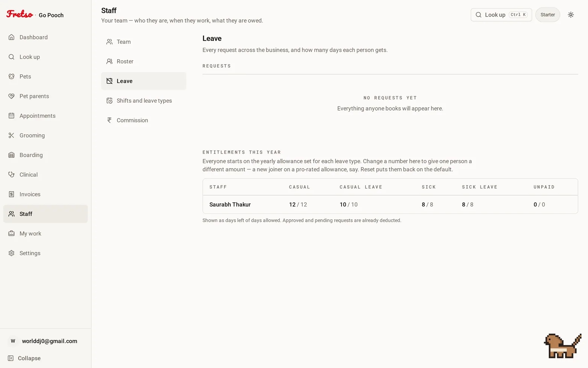Screen dimensions: 588x368
Task: Open the Team tab
Action: [x=144, y=42]
